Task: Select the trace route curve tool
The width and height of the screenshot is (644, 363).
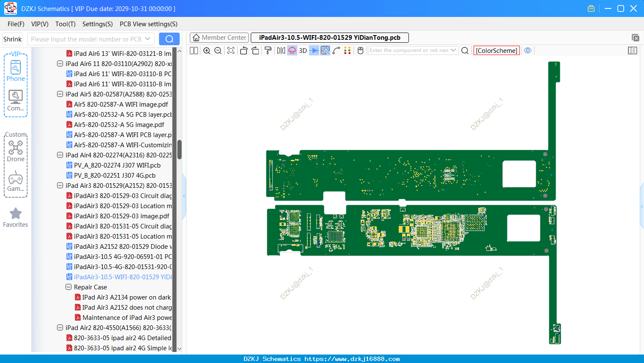Action: pos(336,50)
